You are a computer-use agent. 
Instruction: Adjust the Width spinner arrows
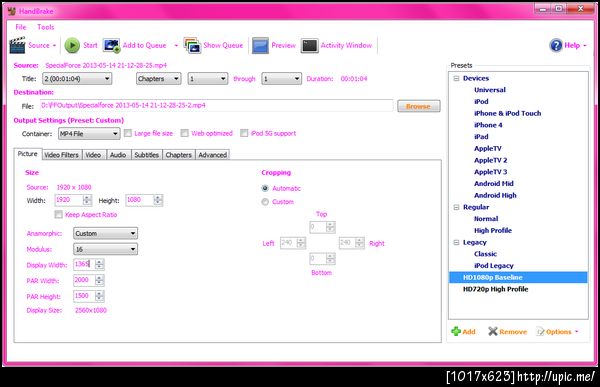pos(87,200)
